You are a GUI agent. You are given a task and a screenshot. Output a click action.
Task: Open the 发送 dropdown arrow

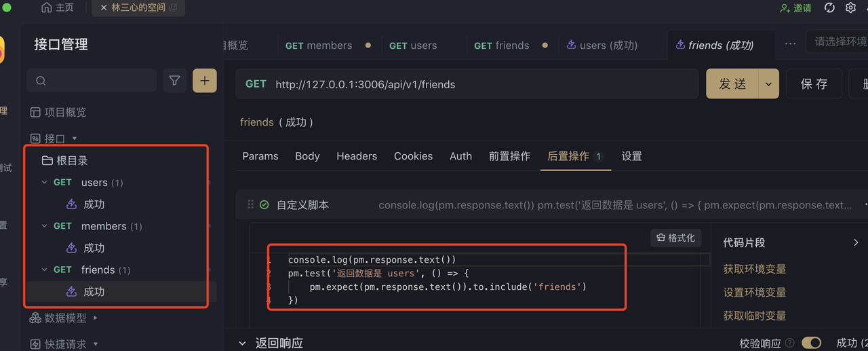(x=768, y=84)
